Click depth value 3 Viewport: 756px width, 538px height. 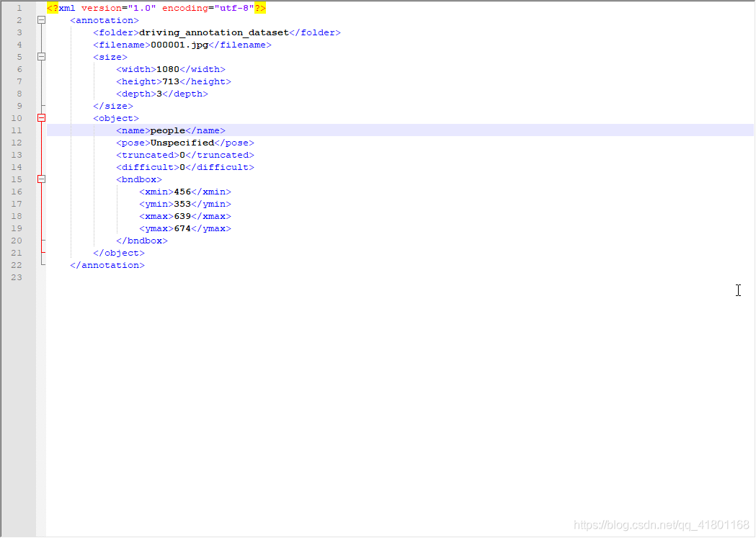point(159,94)
